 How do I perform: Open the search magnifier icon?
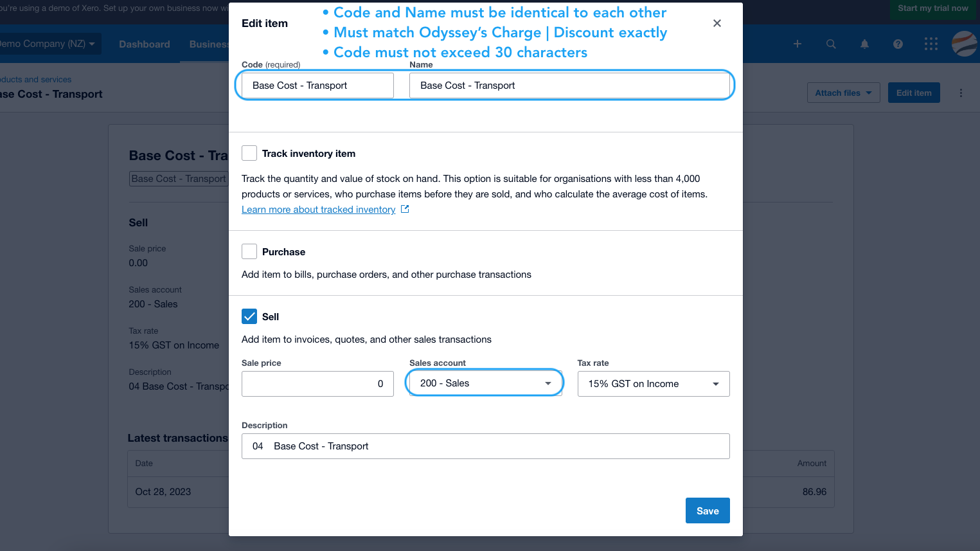tap(831, 44)
